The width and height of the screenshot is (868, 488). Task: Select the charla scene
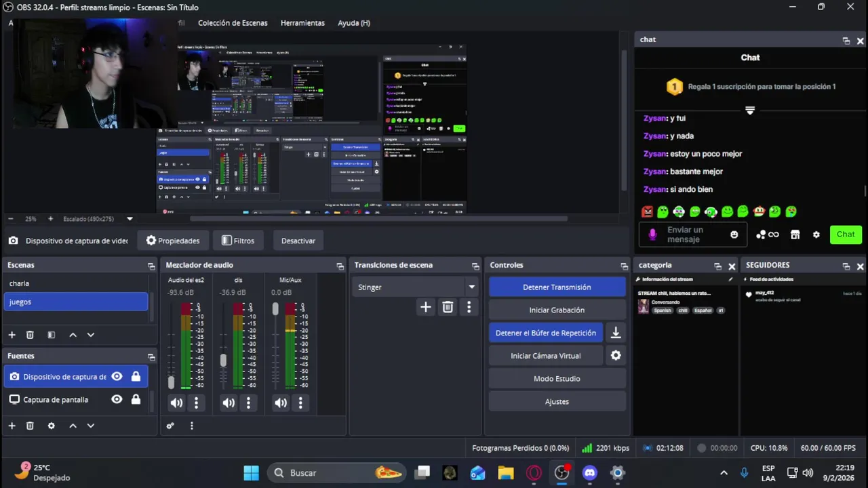(75, 283)
